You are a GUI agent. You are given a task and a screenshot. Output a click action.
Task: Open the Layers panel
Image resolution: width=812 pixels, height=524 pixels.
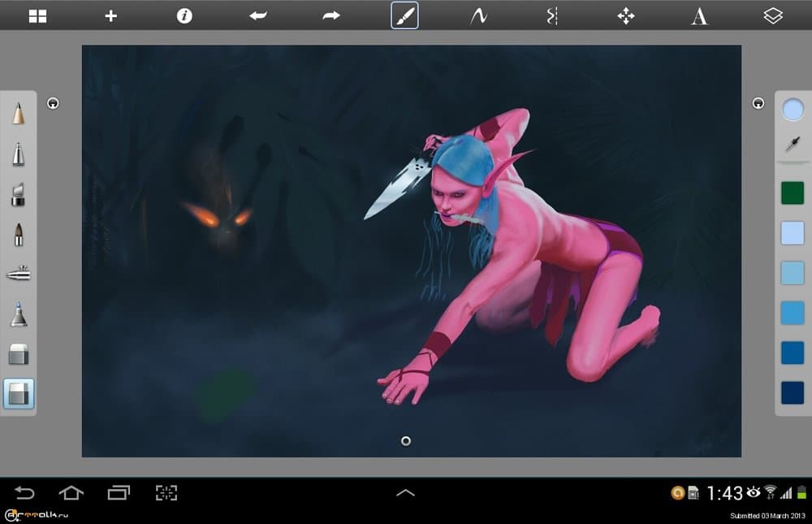pyautogui.click(x=771, y=15)
